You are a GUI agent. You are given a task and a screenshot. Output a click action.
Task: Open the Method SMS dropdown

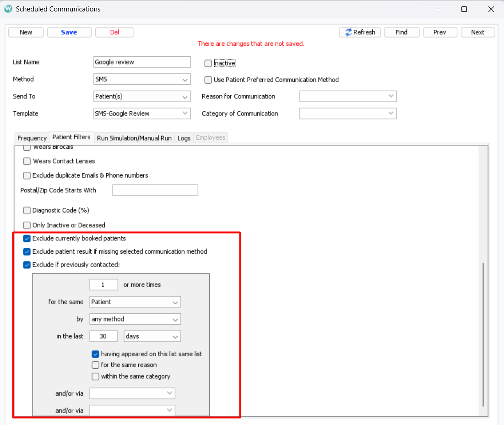pos(142,79)
